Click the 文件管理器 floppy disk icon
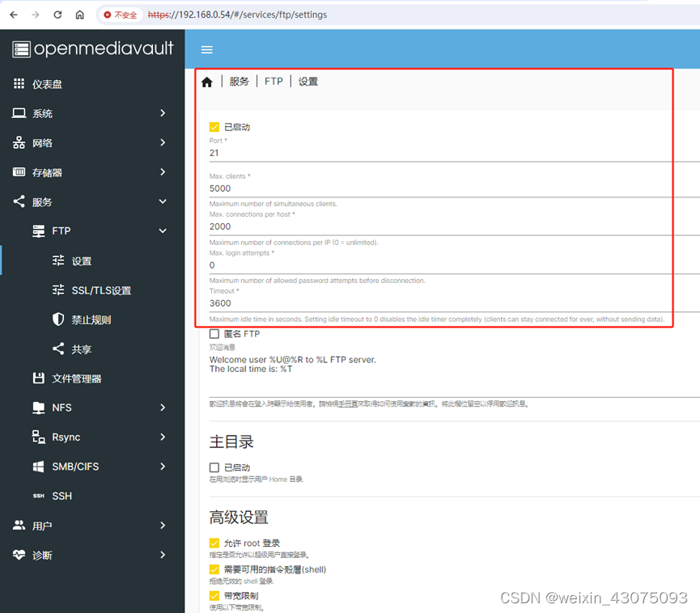The image size is (700, 613). click(x=38, y=378)
